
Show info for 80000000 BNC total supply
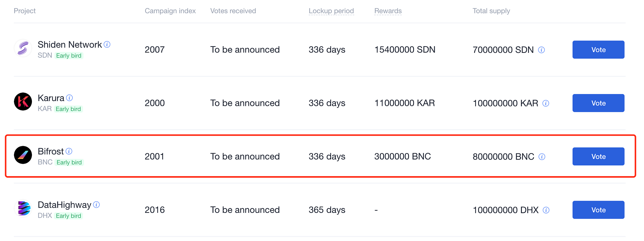pyautogui.click(x=542, y=157)
